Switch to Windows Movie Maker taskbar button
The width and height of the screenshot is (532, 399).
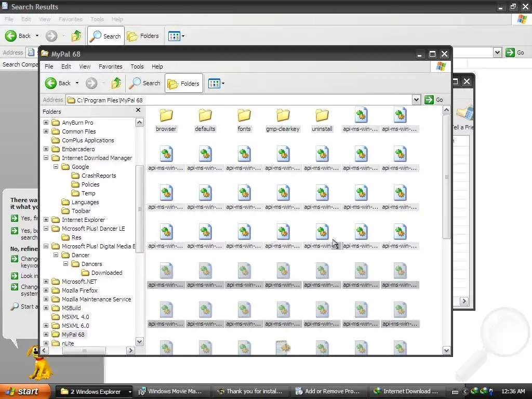(172, 392)
